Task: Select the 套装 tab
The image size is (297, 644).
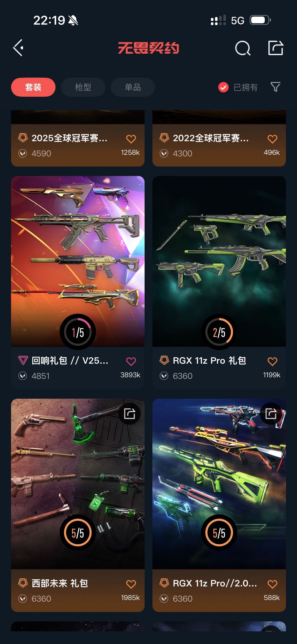Action: (x=33, y=87)
